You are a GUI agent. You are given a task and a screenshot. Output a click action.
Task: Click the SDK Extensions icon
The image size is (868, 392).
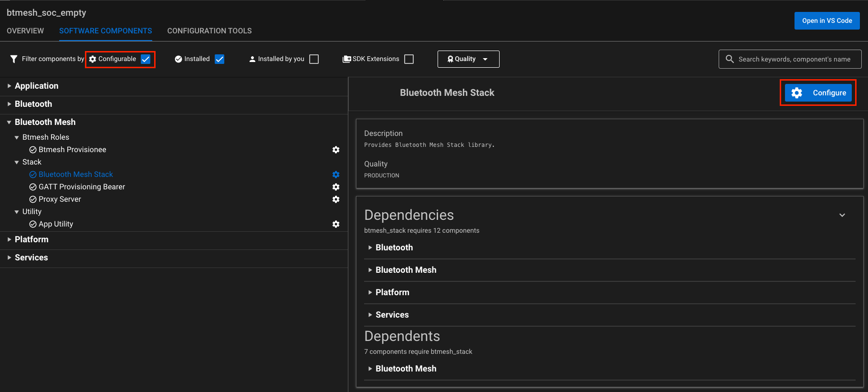click(347, 59)
